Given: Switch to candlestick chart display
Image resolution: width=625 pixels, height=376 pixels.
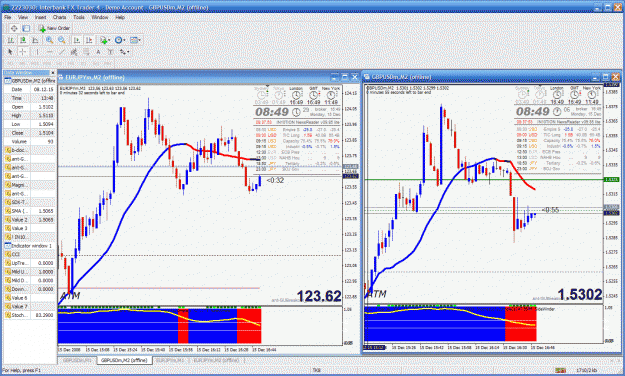Looking at the screenshot, I should click(x=23, y=40).
